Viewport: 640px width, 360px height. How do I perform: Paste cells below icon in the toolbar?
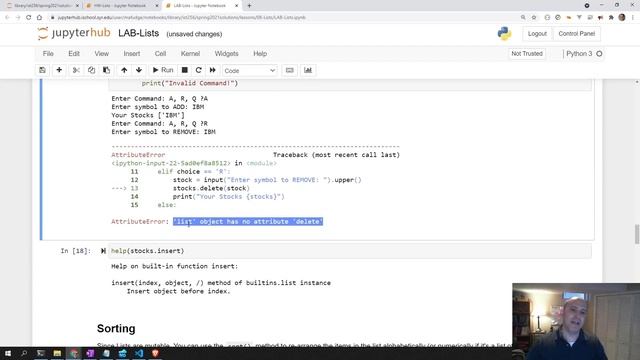[107, 70]
